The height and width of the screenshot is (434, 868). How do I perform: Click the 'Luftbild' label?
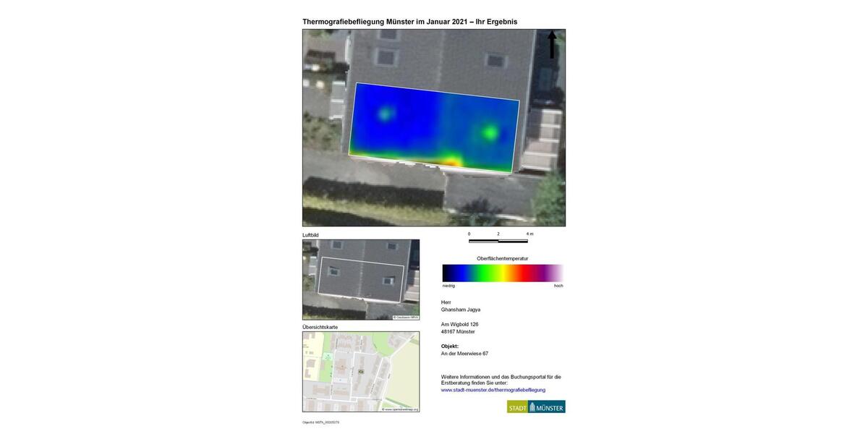pyautogui.click(x=310, y=235)
